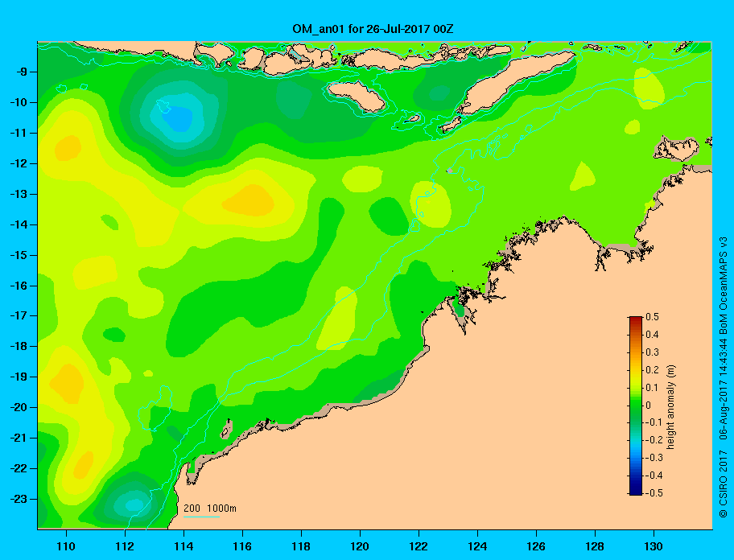Image resolution: width=734 pixels, height=560 pixels.
Task: Click the '200 1000m' contour legend text
Action: [x=210, y=508]
